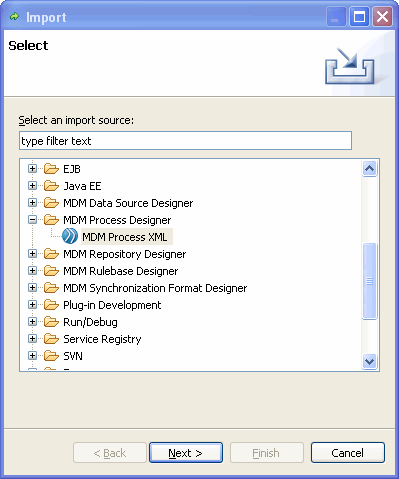Expand the MDM Rulebase Designer node

tap(32, 271)
